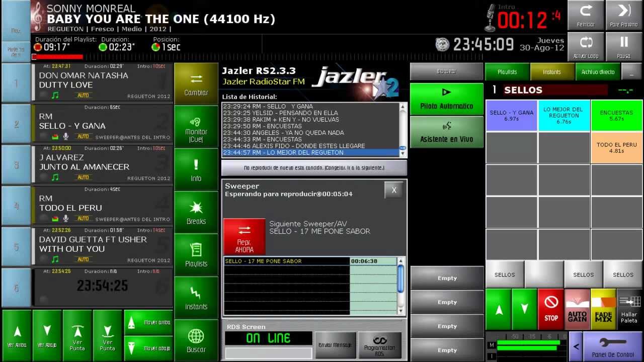The image size is (644, 362).
Task: Click the Cambiar swap button
Action: tap(196, 84)
